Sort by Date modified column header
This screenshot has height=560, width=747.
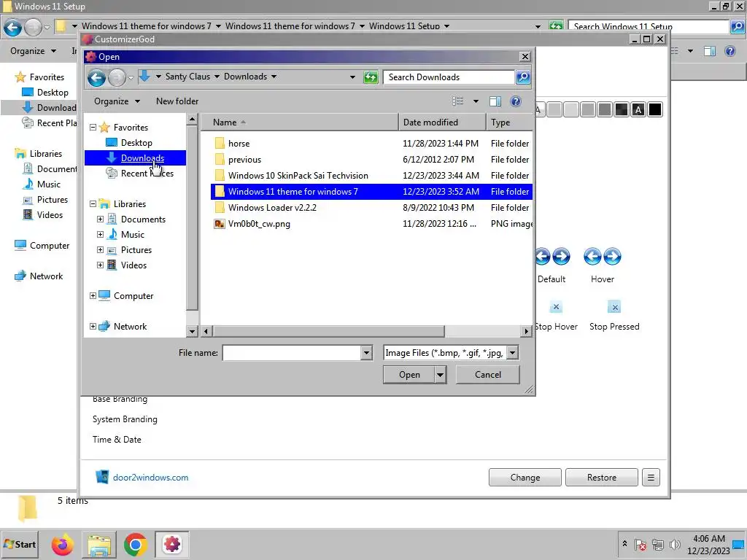pos(442,122)
